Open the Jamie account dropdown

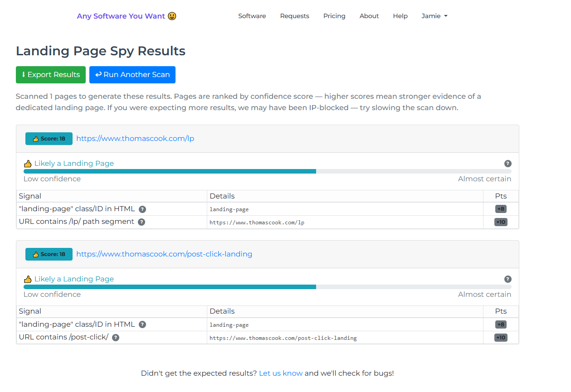coord(434,16)
